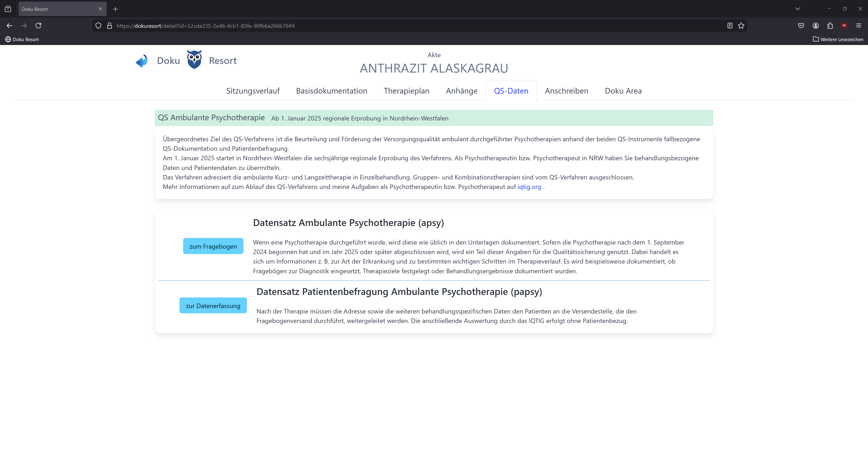Open the Firefox account profile icon
The height and width of the screenshot is (469, 868).
coord(816,26)
